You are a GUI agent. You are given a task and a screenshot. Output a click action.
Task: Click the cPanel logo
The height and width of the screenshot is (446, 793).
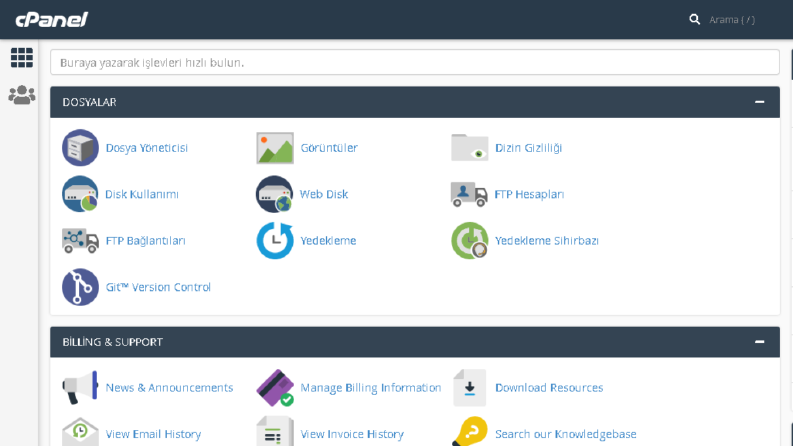(52, 20)
